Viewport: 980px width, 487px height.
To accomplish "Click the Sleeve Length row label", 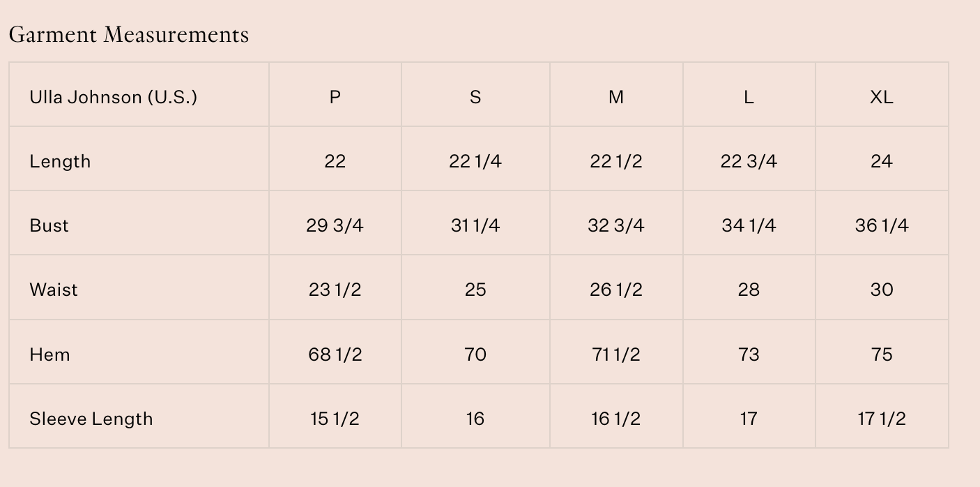I will tap(91, 419).
